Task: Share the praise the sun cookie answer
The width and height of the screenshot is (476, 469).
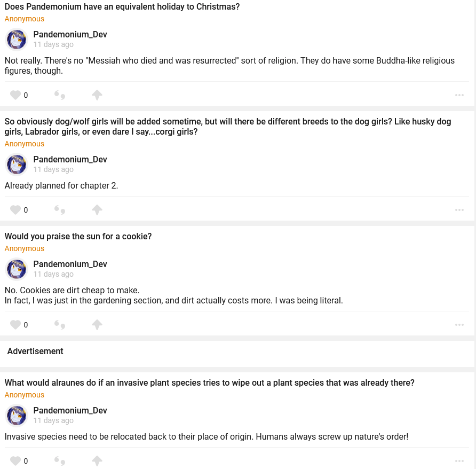Action: (97, 325)
